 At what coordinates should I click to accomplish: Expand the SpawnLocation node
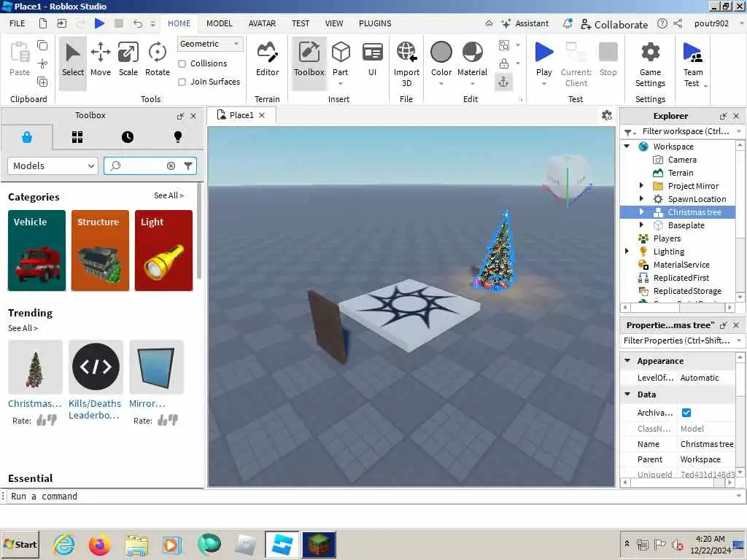pyautogui.click(x=641, y=198)
